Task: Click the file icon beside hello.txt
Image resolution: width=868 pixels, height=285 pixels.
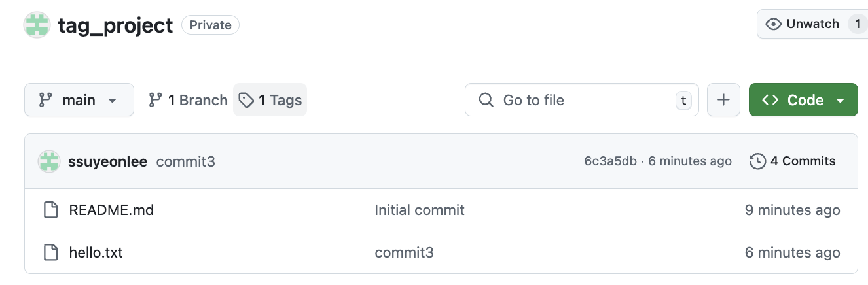Action: 50,252
